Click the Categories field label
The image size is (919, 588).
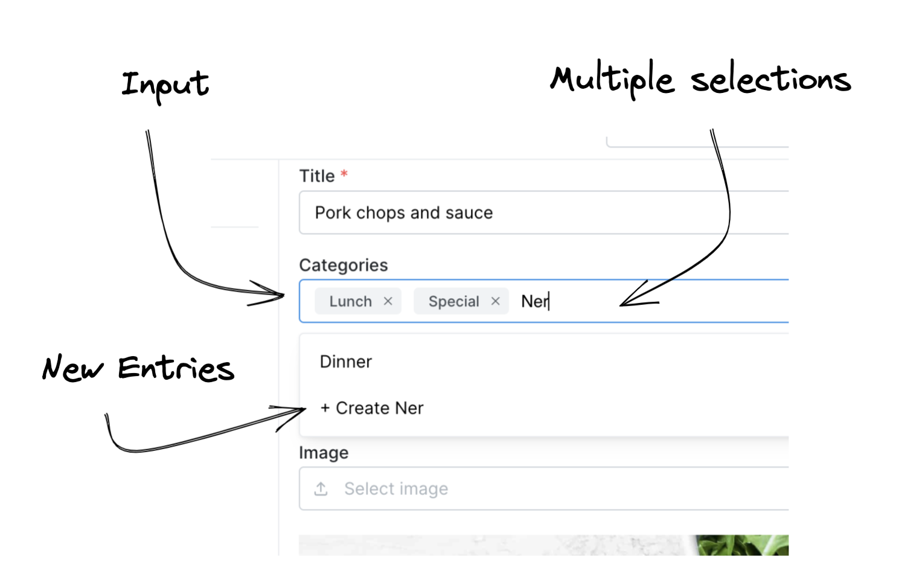coord(343,264)
